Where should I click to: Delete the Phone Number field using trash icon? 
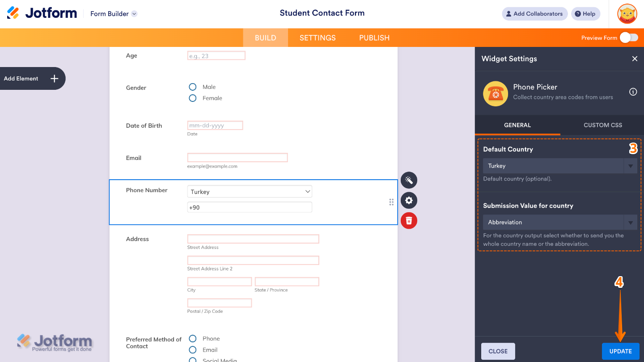(x=409, y=220)
